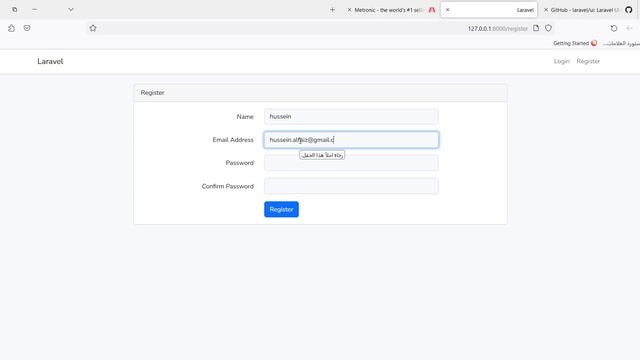Bookmark this page with the star icon

point(93,28)
